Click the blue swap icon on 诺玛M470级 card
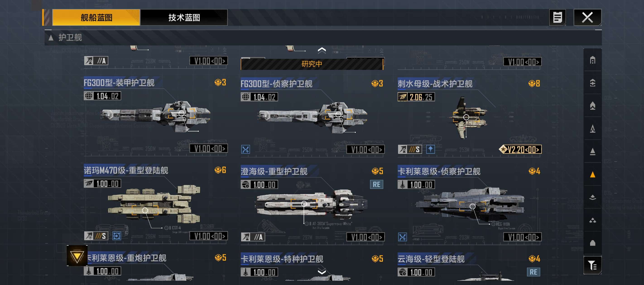644x285 pixels. pos(116,236)
